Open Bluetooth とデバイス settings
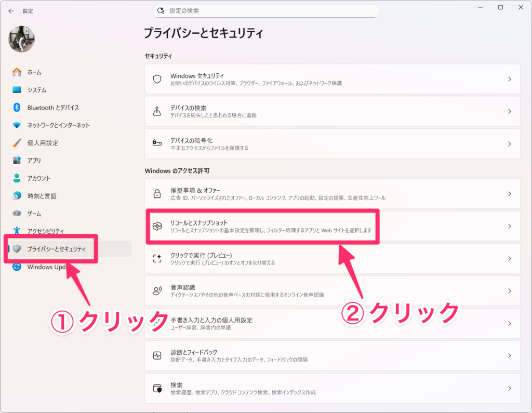This screenshot has width=532, height=413. click(x=70, y=107)
